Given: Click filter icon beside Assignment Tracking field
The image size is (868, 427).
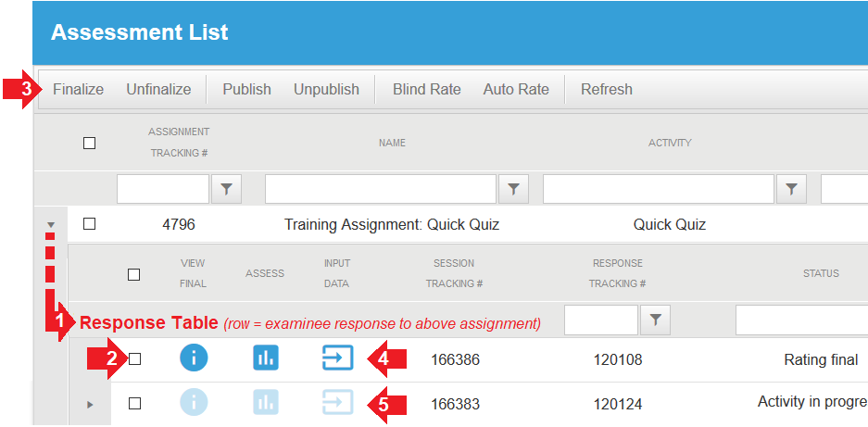Looking at the screenshot, I should (226, 189).
